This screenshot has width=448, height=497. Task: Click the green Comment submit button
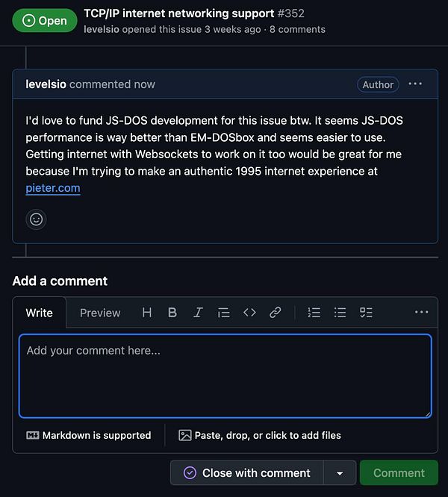point(399,473)
